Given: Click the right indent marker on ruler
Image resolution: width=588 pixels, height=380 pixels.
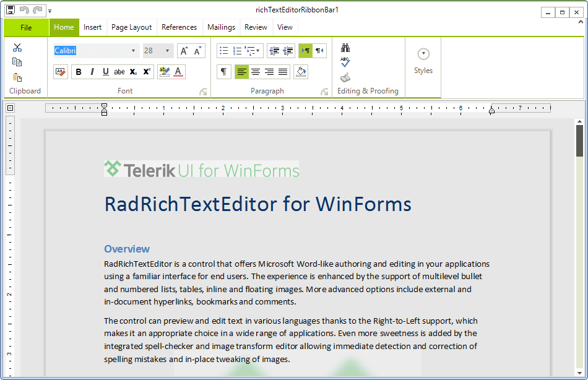Looking at the screenshot, I should 491,110.
